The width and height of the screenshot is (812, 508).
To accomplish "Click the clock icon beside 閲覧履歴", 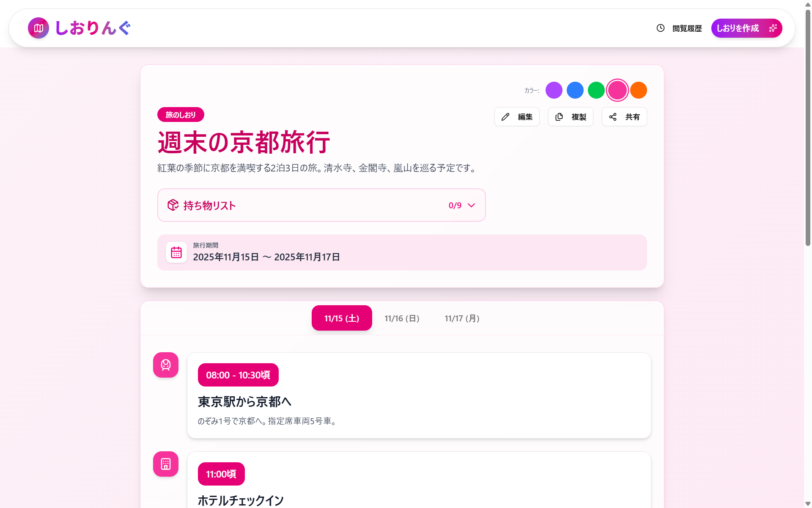I will click(x=661, y=28).
